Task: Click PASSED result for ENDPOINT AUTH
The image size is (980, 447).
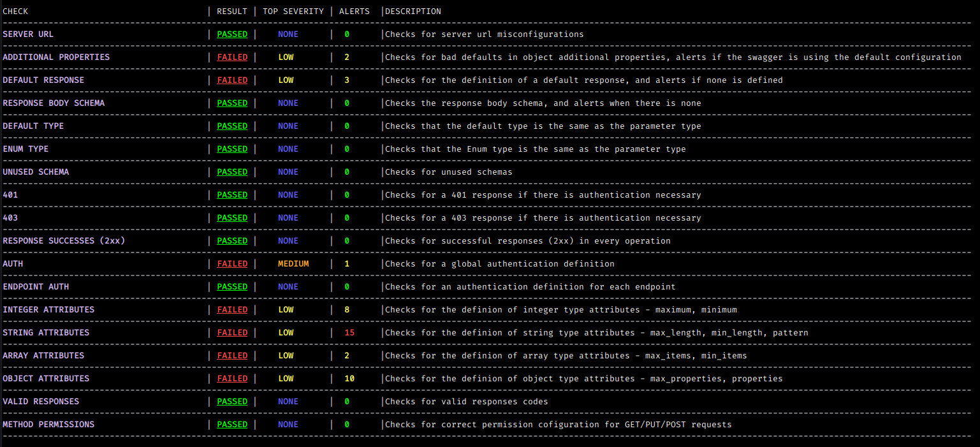Action: (x=232, y=287)
